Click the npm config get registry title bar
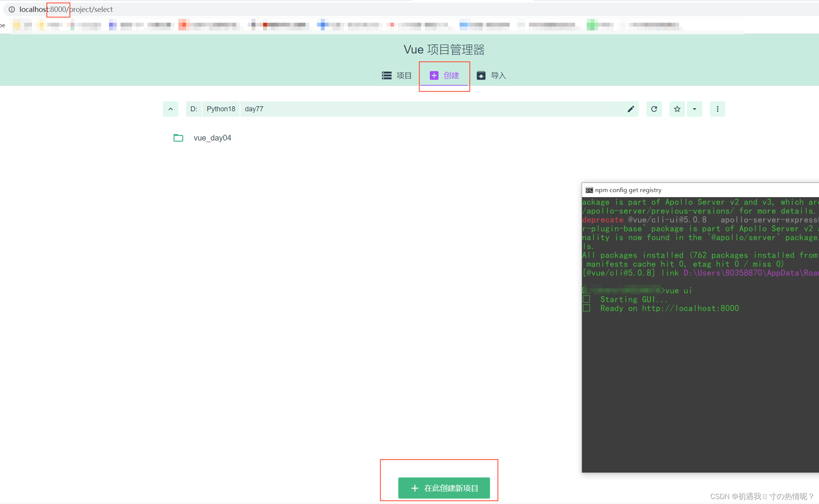Viewport: 819px width, 504px height. tap(700, 190)
